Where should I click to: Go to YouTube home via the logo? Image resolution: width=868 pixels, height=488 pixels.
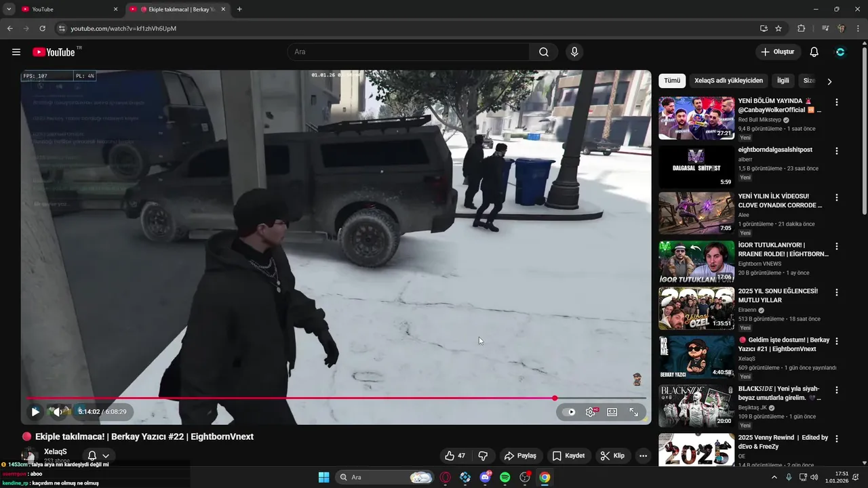[x=54, y=52]
